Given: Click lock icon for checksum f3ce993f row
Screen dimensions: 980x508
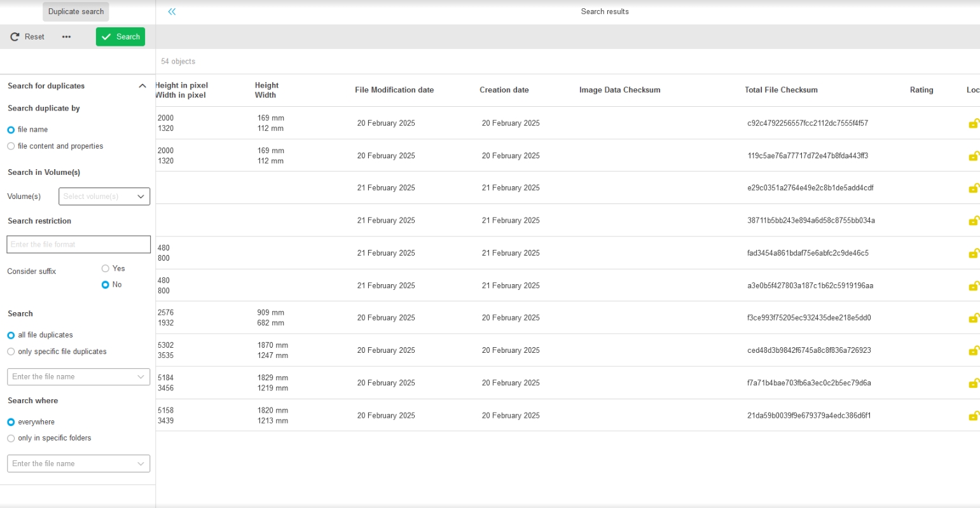Looking at the screenshot, I should (x=973, y=318).
